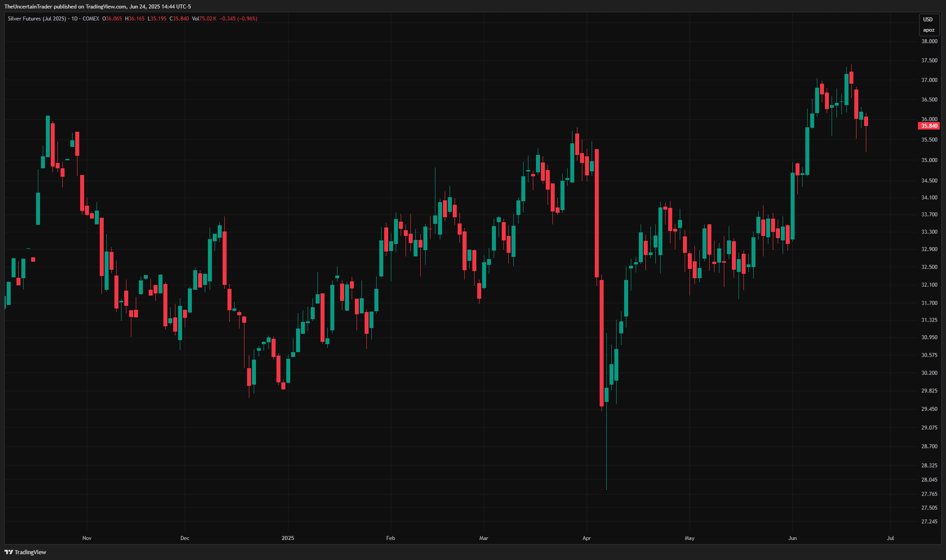Click the 27.245 price scale label

[930, 522]
